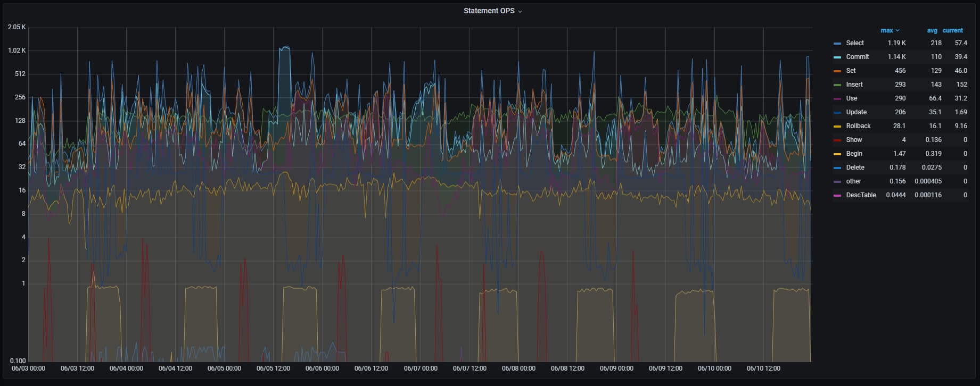Toggle the Insert series legend label
Screen dimensions: 980x386
[x=854, y=85]
